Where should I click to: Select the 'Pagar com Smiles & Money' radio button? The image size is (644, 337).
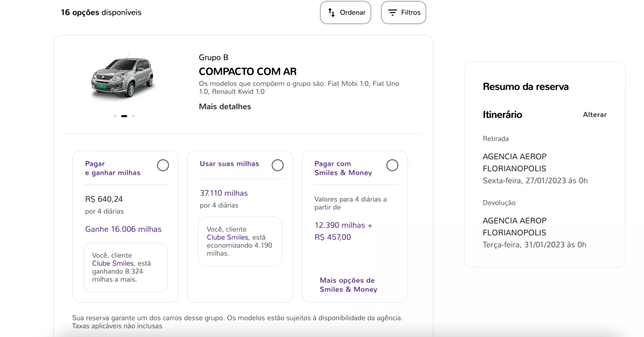tap(392, 165)
